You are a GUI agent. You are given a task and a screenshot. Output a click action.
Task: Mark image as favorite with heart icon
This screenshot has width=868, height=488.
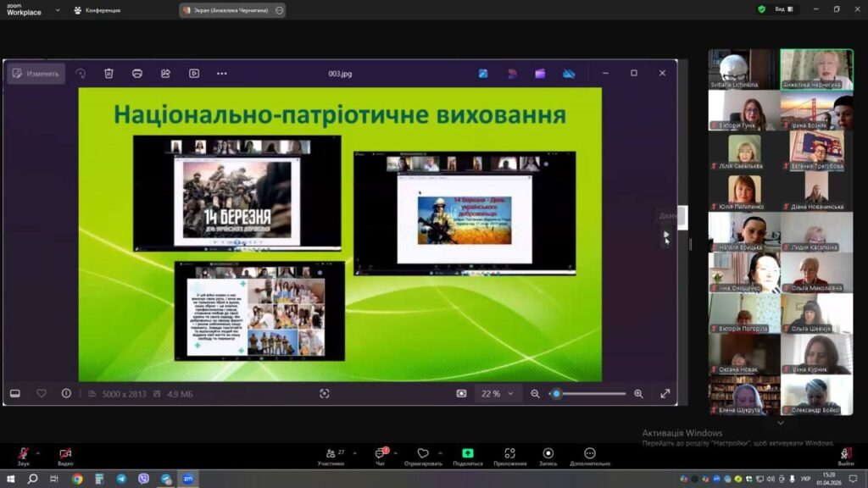(42, 393)
